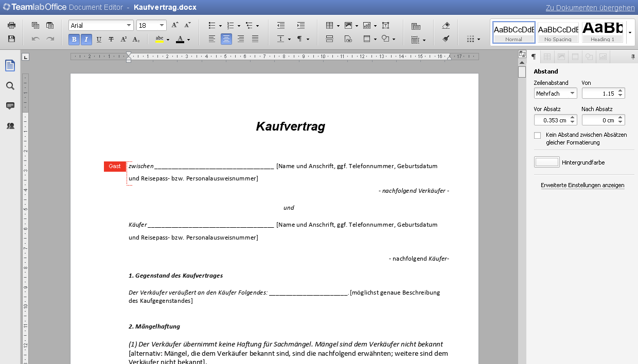This screenshot has height=364, width=638.
Task: Decrease the font size with shrink icon
Action: point(187,25)
